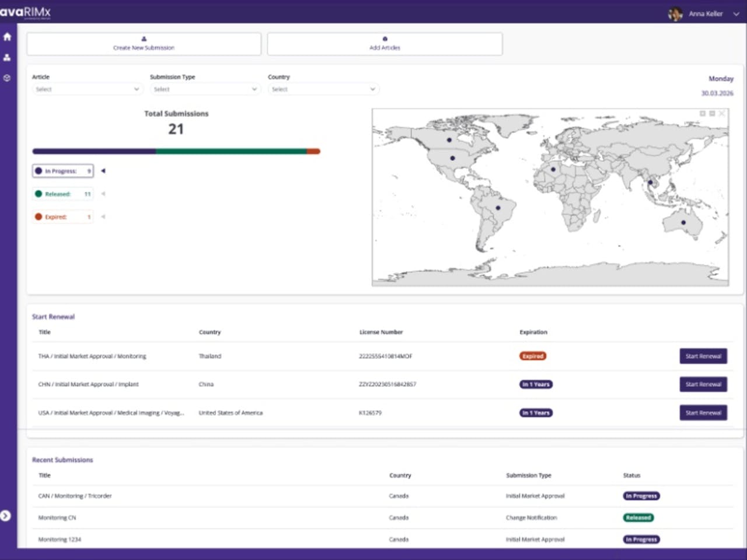Click the Anna Keller user name

click(x=706, y=13)
